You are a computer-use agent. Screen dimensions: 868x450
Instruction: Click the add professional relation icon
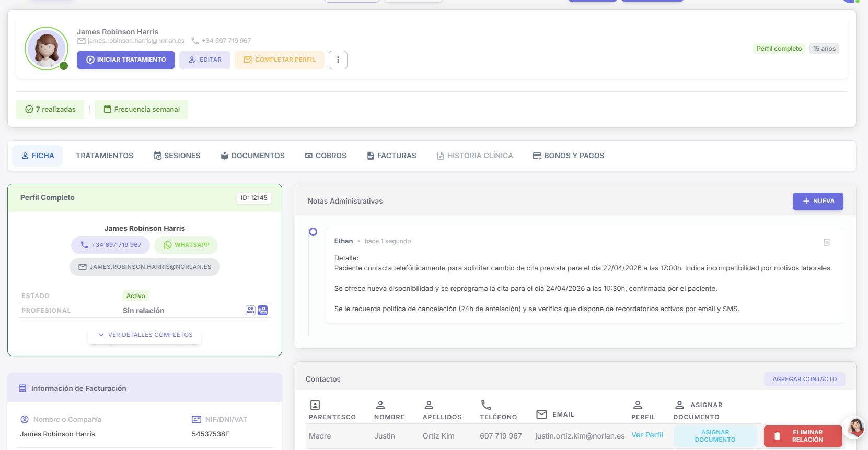pyautogui.click(x=263, y=311)
